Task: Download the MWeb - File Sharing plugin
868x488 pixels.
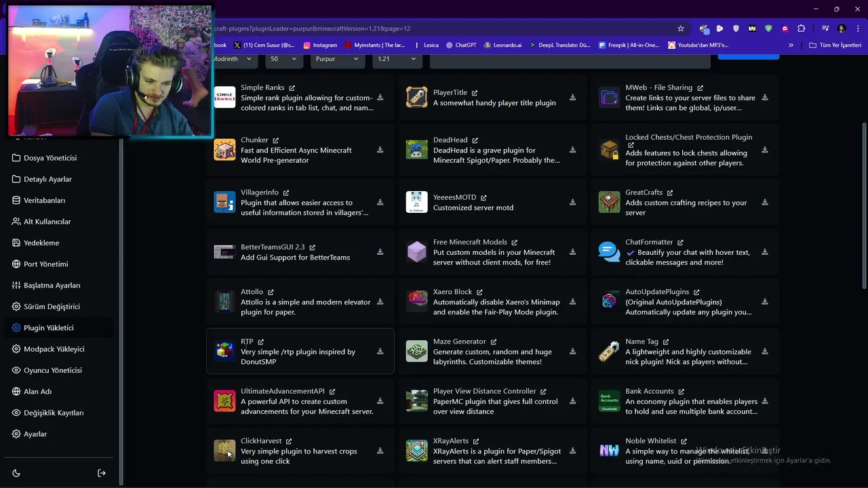Action: (764, 98)
